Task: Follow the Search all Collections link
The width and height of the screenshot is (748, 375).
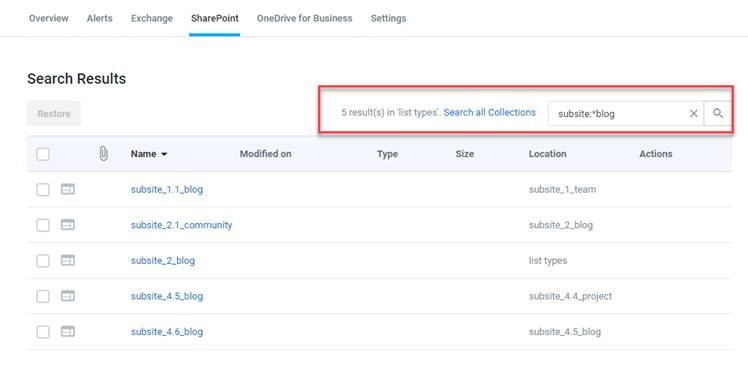Action: [489, 113]
